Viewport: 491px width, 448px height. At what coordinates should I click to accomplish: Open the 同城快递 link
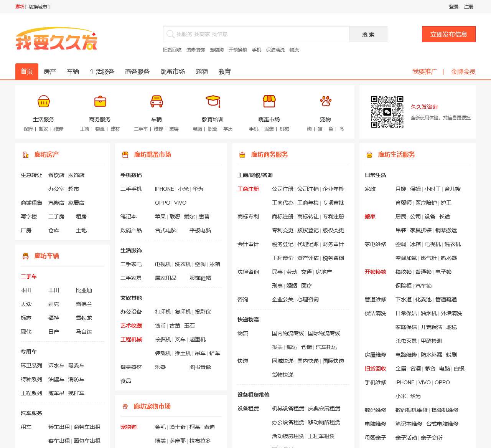283,361
